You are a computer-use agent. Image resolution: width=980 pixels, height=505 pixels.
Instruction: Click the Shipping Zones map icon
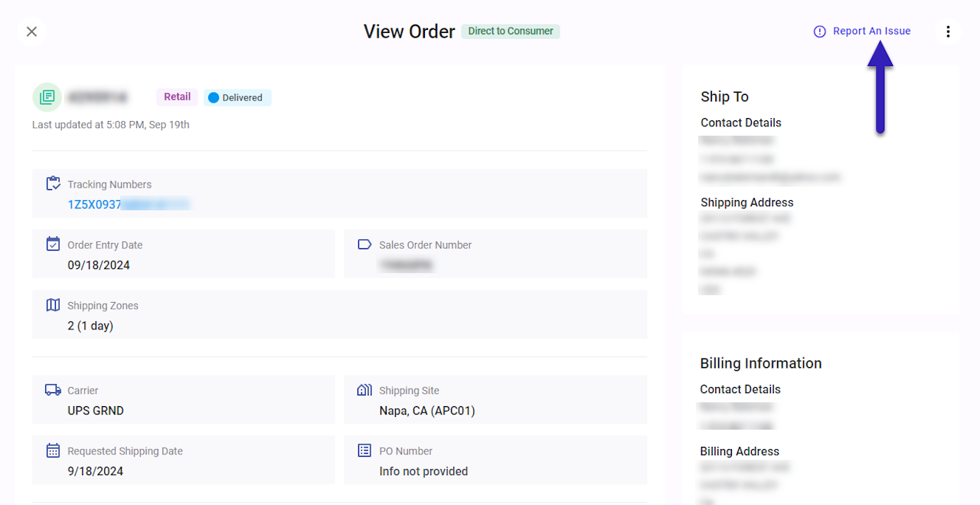tap(53, 305)
